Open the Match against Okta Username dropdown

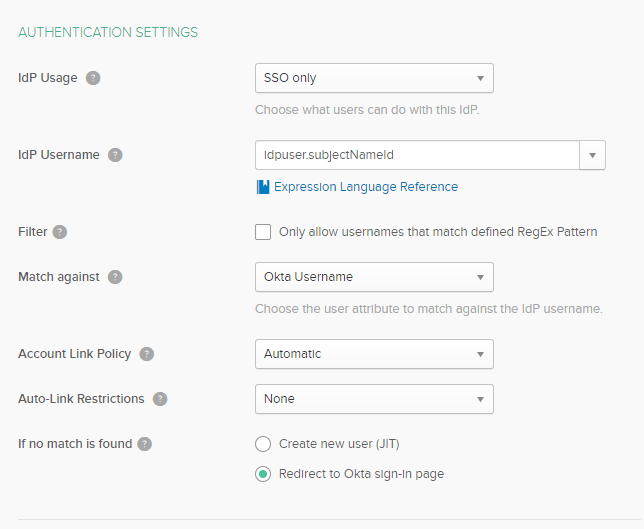(x=374, y=277)
